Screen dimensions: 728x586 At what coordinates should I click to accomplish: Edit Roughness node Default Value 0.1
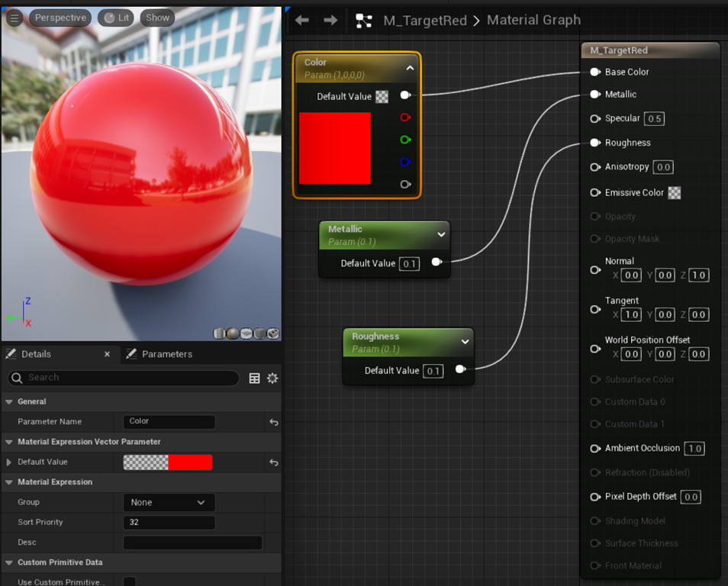433,371
